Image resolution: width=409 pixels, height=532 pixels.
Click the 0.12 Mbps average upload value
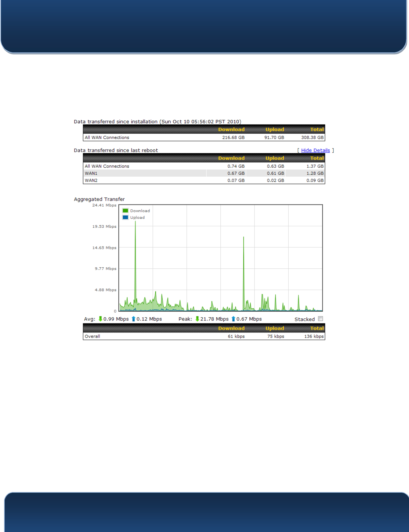click(149, 319)
